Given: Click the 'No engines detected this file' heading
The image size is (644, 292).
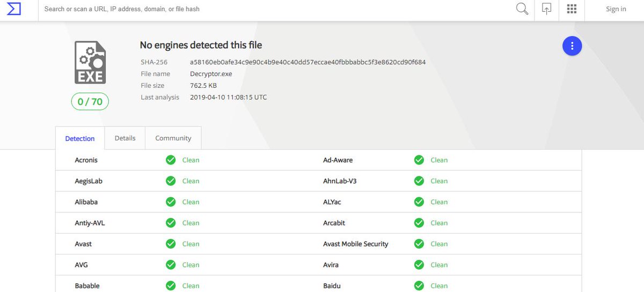Looking at the screenshot, I should point(201,45).
